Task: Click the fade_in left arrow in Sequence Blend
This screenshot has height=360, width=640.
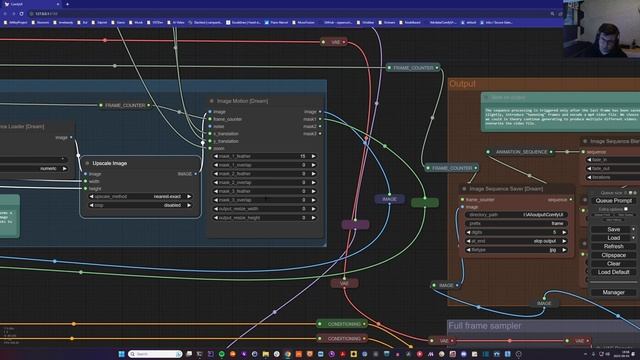Action: coord(589,160)
